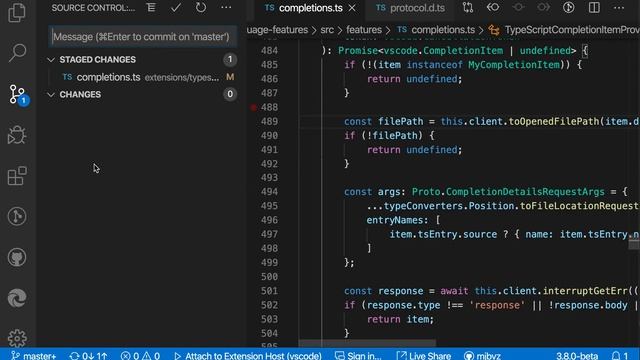Click the uage-features breadcrumb segment
640x360 pixels.
point(277,30)
